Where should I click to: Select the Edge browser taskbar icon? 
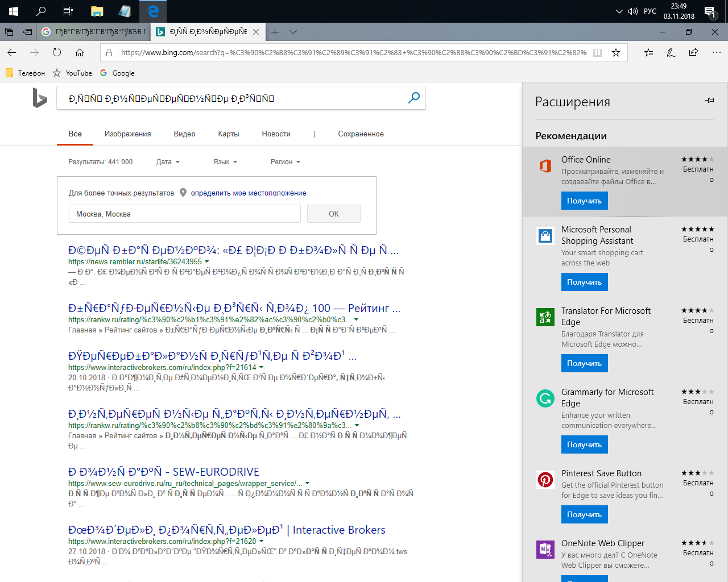click(x=152, y=11)
